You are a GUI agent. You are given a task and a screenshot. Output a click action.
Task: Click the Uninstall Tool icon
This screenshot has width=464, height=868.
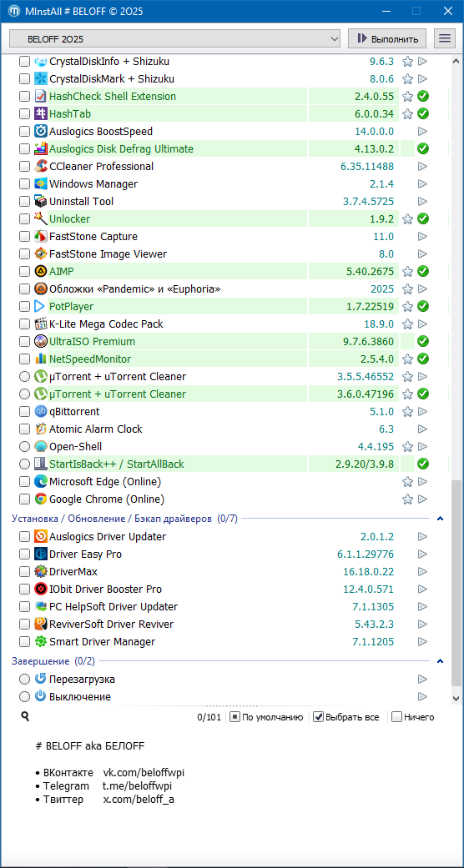(40, 202)
